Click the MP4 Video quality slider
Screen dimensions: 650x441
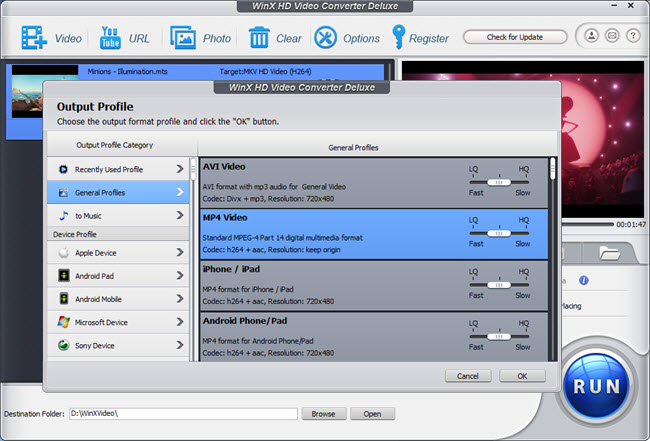pyautogui.click(x=499, y=233)
